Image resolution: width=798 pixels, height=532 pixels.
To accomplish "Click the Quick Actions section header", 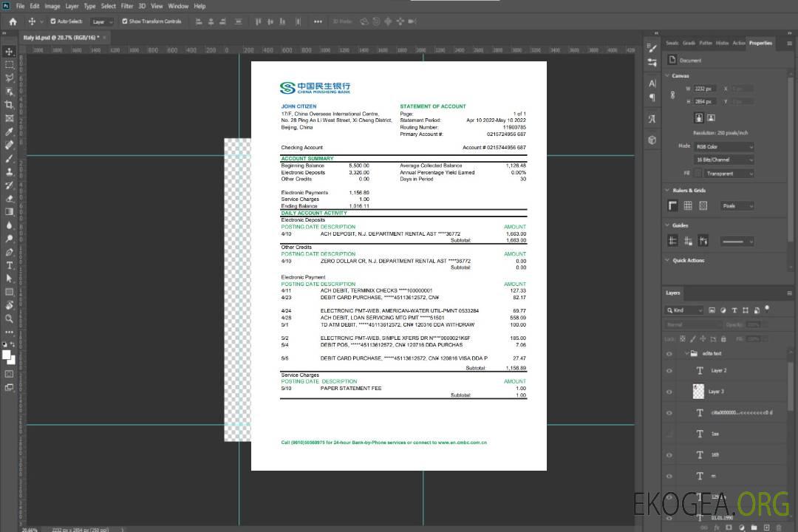I will pyautogui.click(x=688, y=260).
